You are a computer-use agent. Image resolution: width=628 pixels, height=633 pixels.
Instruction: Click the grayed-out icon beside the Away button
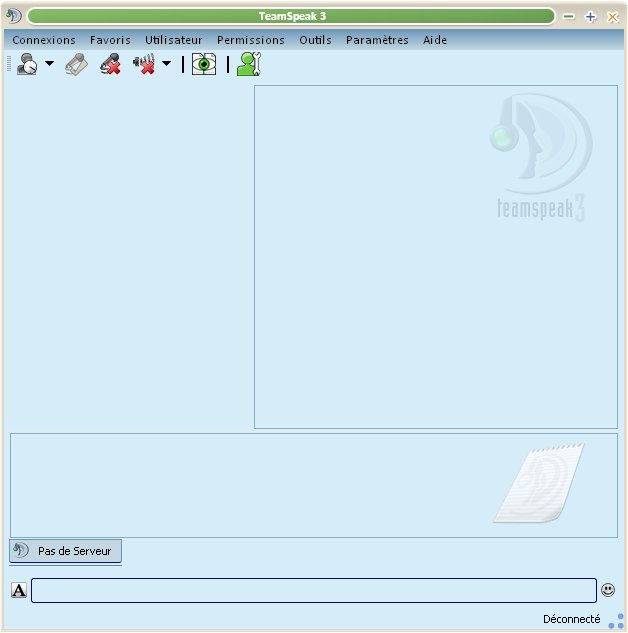77,65
